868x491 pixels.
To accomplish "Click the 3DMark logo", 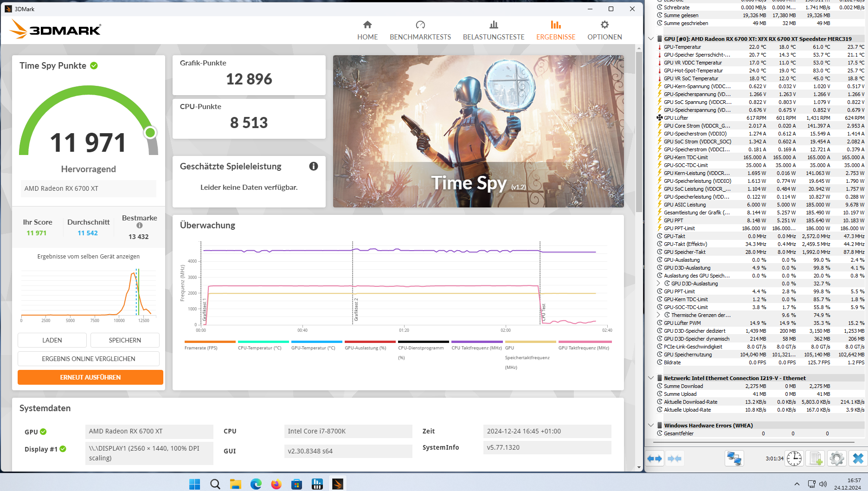I will click(55, 29).
